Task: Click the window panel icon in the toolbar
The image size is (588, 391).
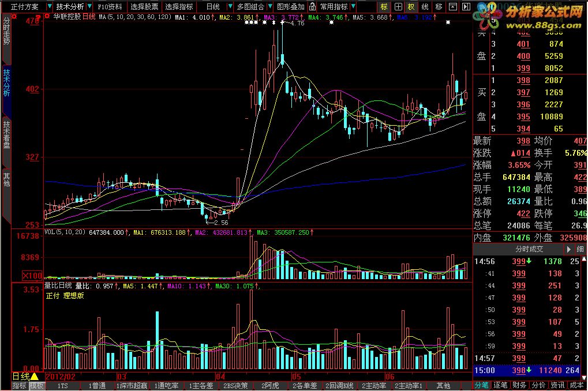Action: [452, 7]
